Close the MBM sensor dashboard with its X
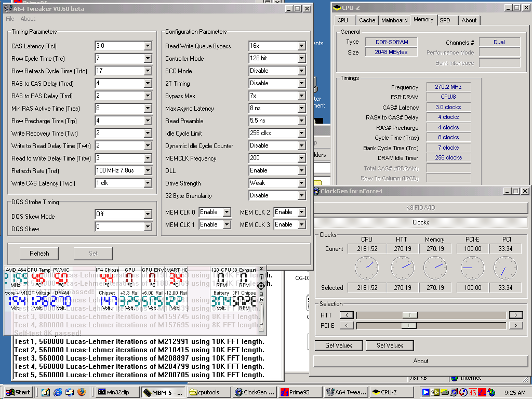The height and width of the screenshot is (399, 532). [261, 269]
